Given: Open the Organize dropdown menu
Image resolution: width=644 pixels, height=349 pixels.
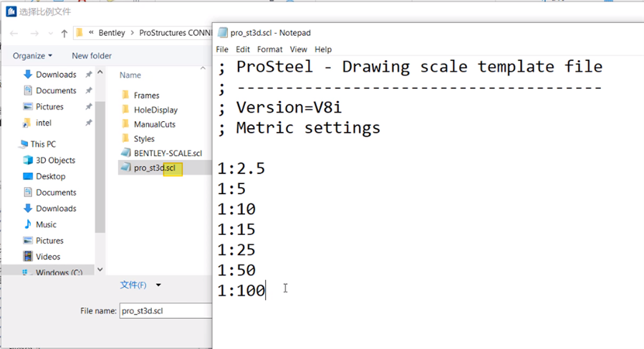Looking at the screenshot, I should (x=32, y=55).
